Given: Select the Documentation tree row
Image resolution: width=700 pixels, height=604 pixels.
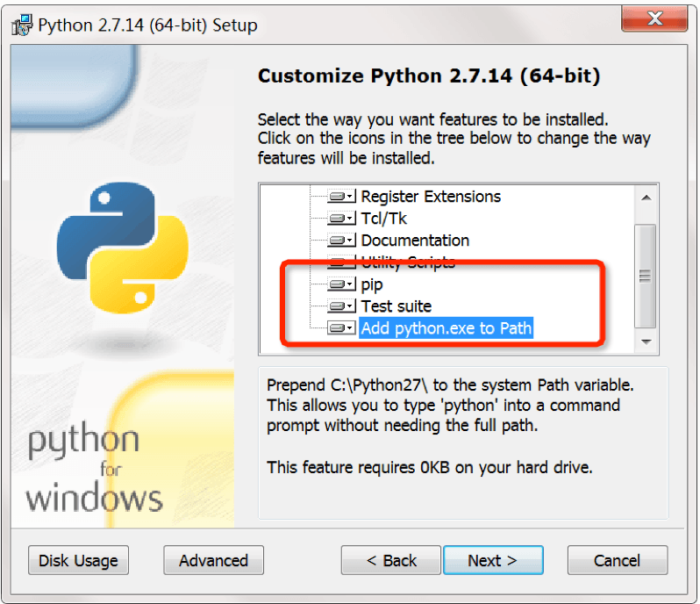Looking at the screenshot, I should coord(415,240).
